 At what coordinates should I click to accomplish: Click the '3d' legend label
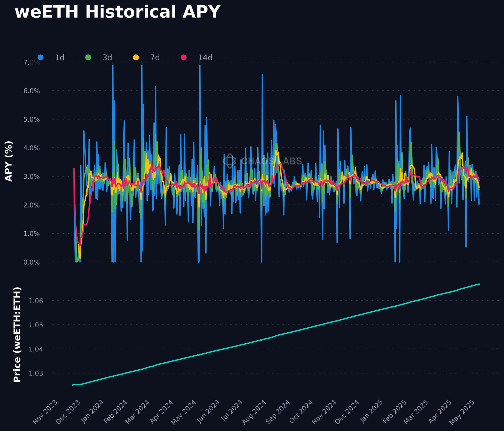pyautogui.click(x=107, y=57)
